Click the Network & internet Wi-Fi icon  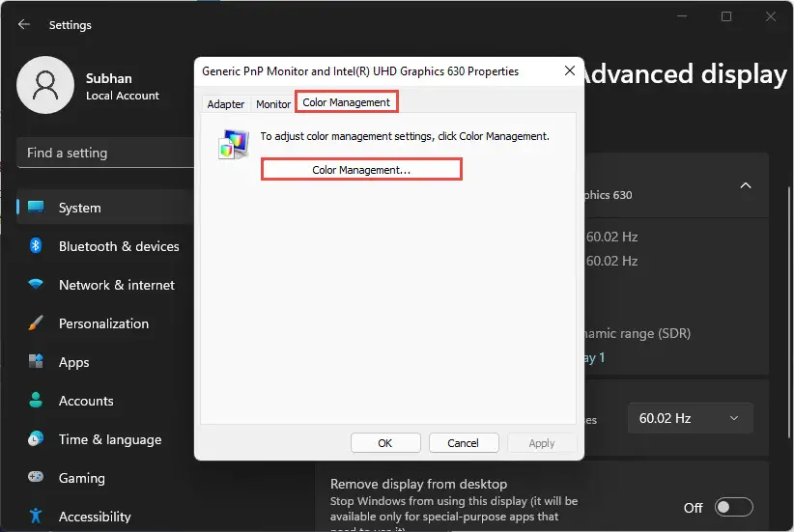click(x=36, y=285)
